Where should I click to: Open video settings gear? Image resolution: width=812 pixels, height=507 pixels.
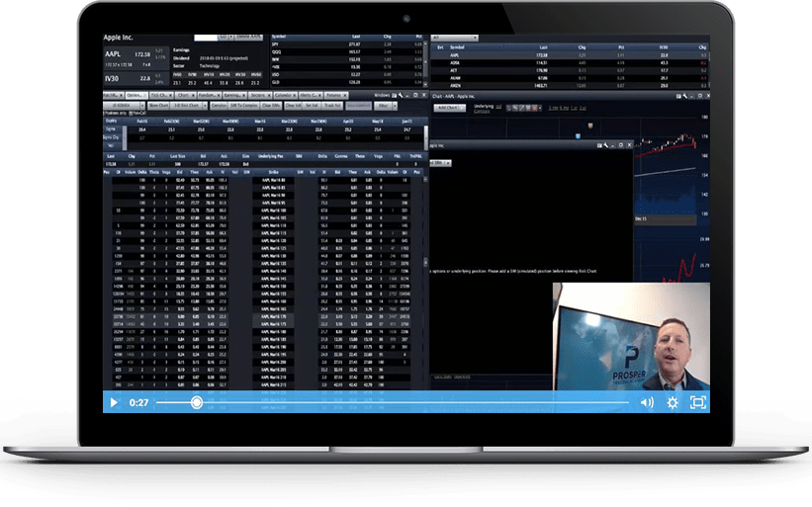pyautogui.click(x=673, y=402)
